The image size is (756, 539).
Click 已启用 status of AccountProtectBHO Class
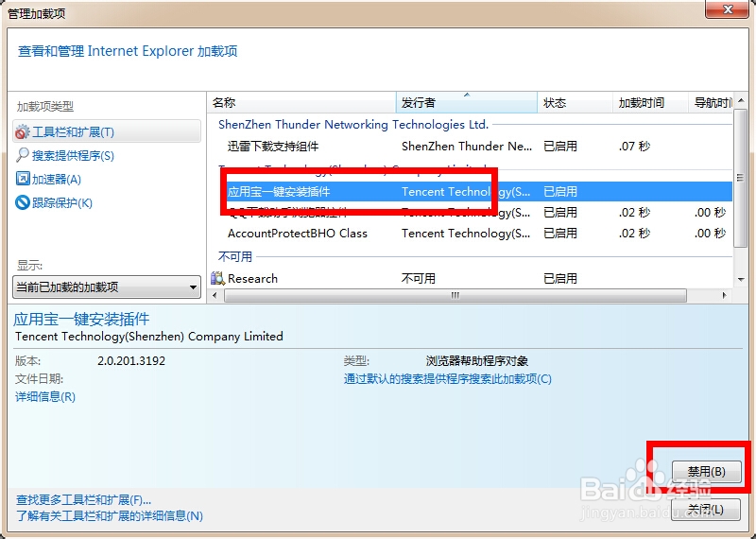pyautogui.click(x=560, y=233)
